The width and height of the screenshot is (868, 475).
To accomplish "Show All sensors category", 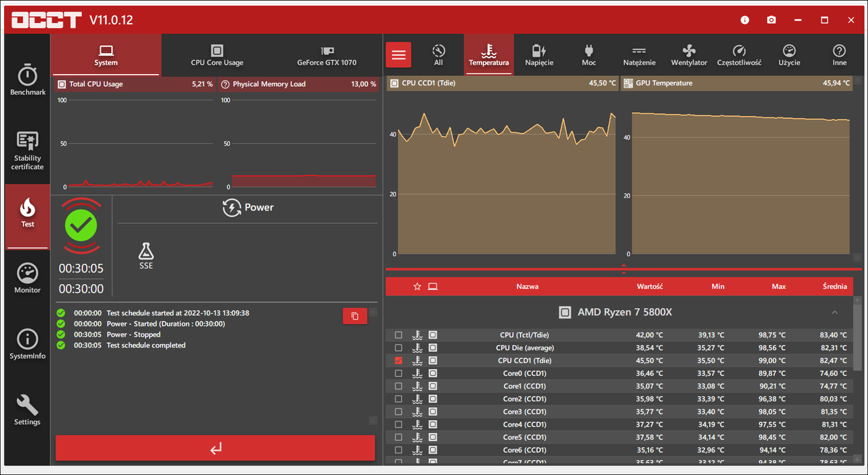I will (439, 55).
